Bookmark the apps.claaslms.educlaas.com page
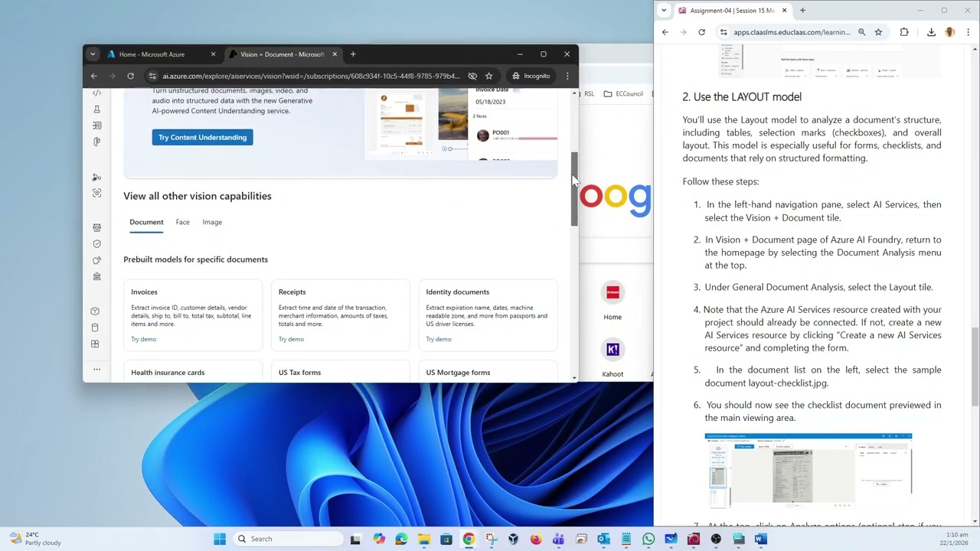This screenshot has height=551, width=980. (878, 32)
